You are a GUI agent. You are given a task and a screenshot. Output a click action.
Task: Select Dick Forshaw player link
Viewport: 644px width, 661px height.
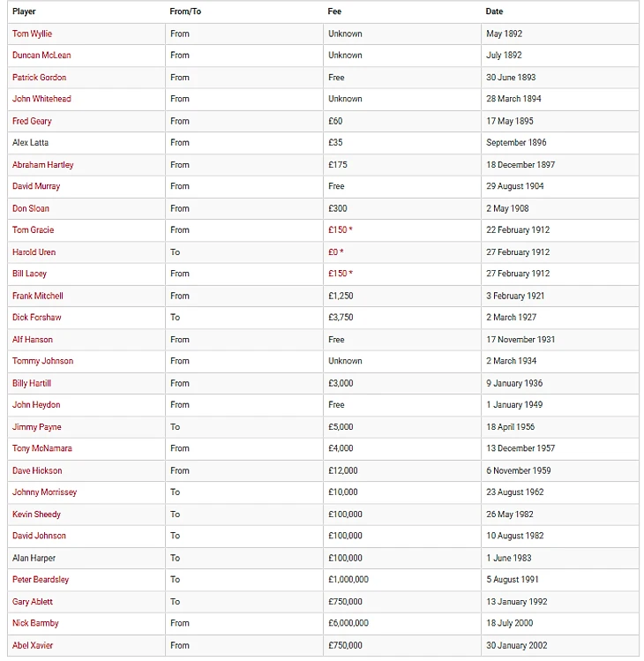37,318
